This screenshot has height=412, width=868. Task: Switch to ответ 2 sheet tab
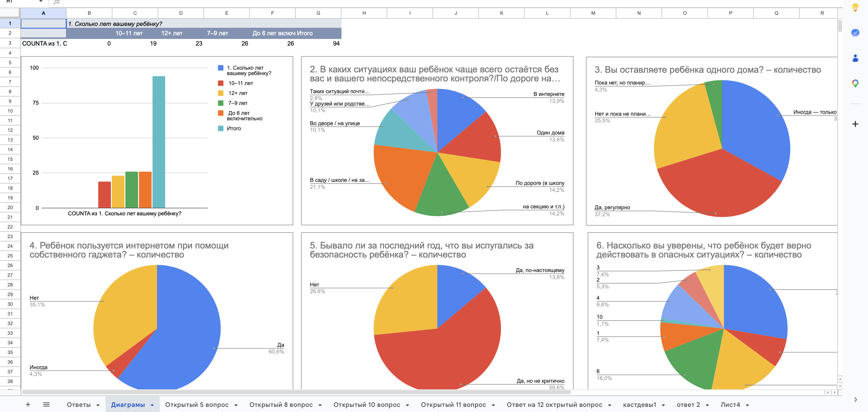click(x=688, y=404)
